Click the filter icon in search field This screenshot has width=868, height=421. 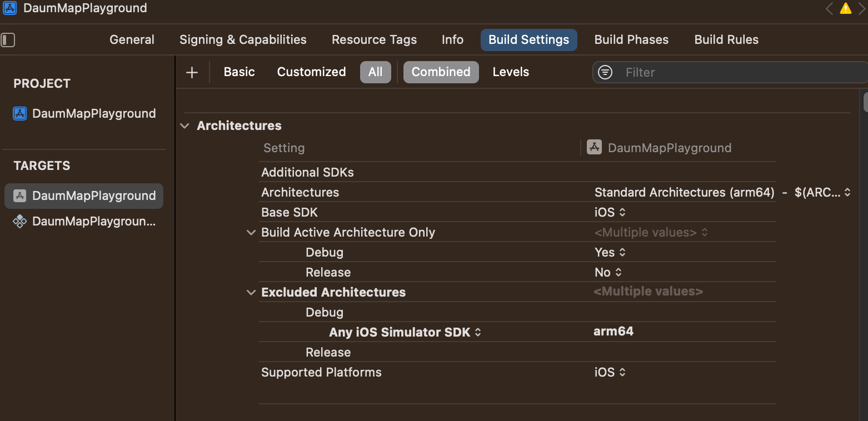point(605,72)
